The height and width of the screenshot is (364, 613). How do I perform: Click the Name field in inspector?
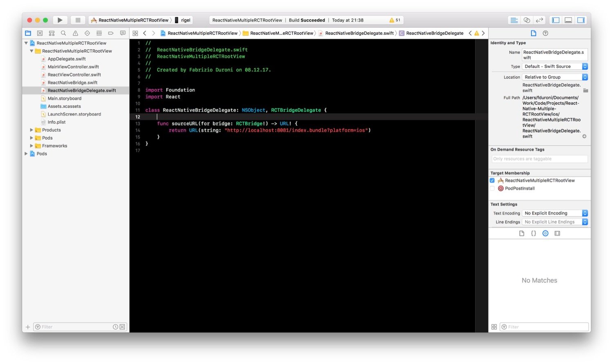point(555,55)
